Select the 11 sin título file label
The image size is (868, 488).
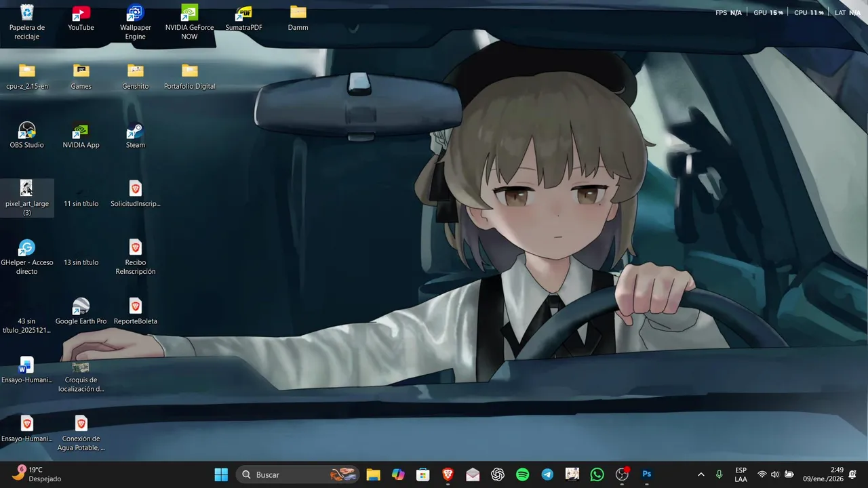point(81,204)
